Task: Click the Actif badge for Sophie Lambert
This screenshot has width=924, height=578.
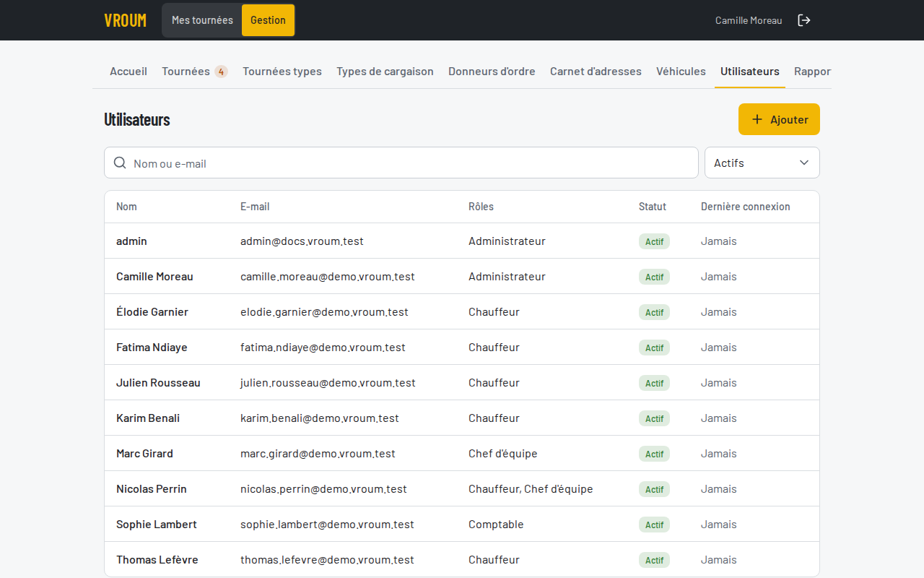Action: [654, 525]
